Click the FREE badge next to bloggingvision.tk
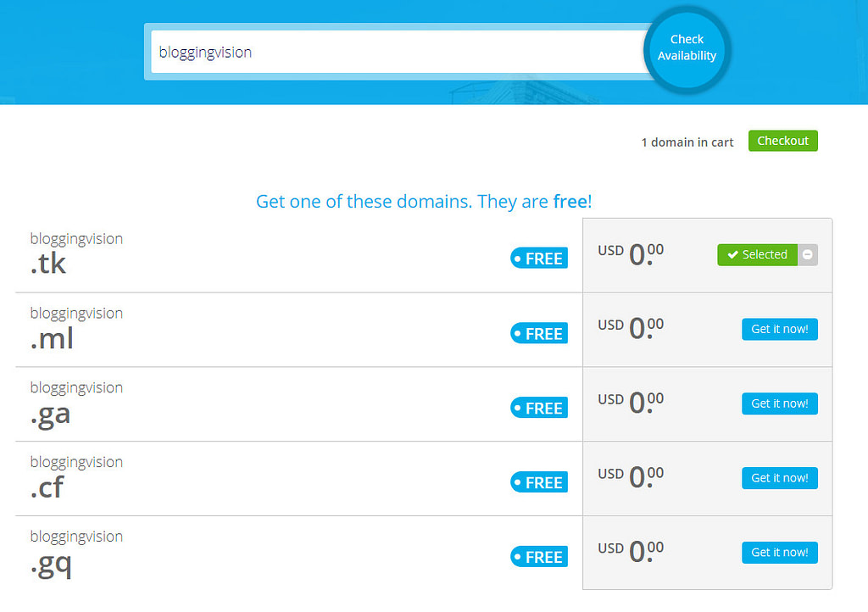The image size is (868, 612). point(538,258)
